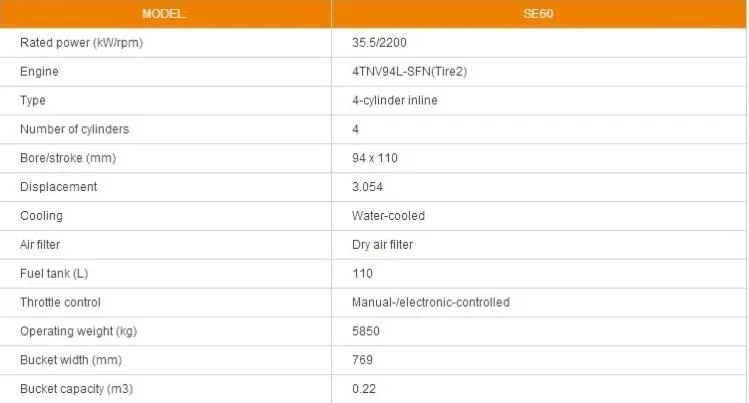This screenshot has width=749, height=403.
Task: Select the 5850 operating weight value
Action: [x=364, y=331]
